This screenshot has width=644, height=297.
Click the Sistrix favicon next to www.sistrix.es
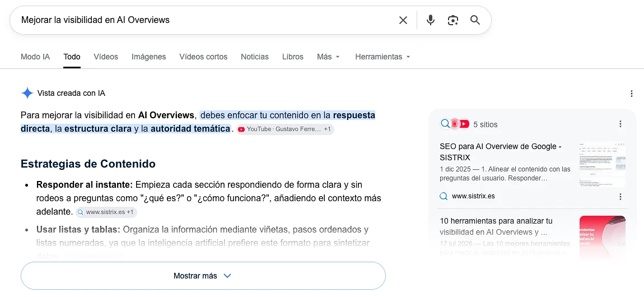tap(444, 196)
